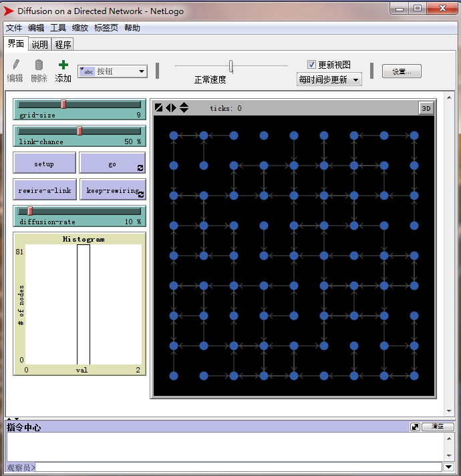Open the 文件 menu
The height and width of the screenshot is (476, 461).
pos(14,28)
